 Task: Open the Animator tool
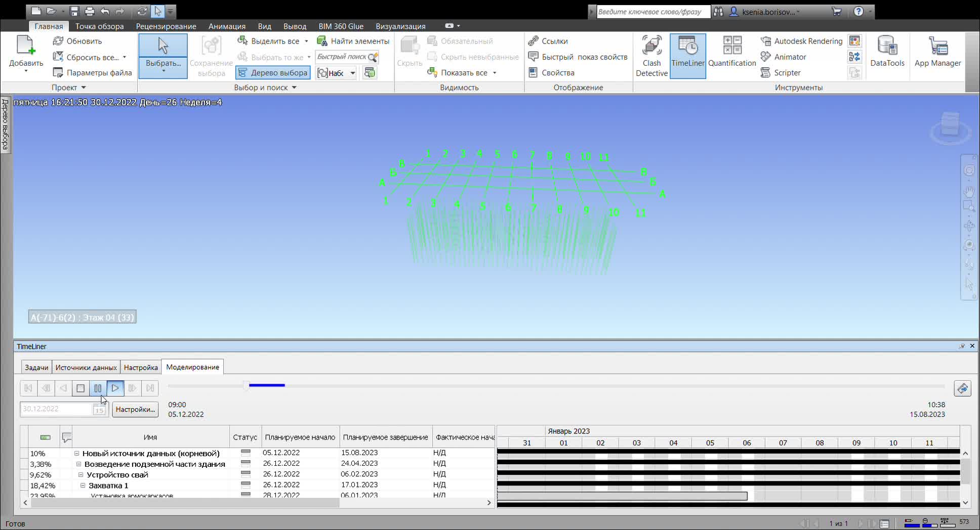[x=783, y=57]
